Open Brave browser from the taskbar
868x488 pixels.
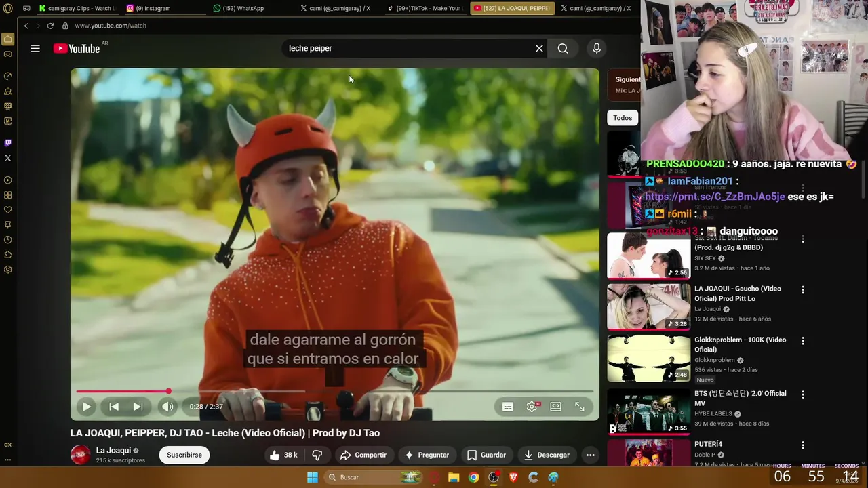513,477
